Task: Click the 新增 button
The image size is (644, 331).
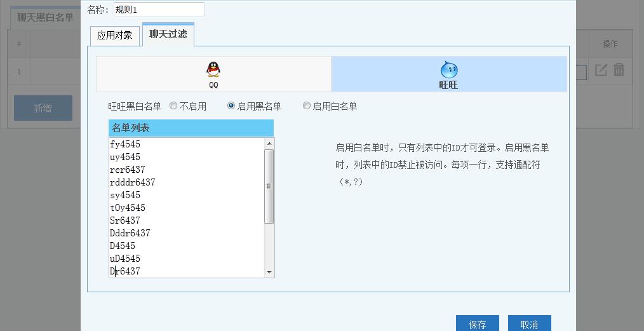Action: point(43,109)
